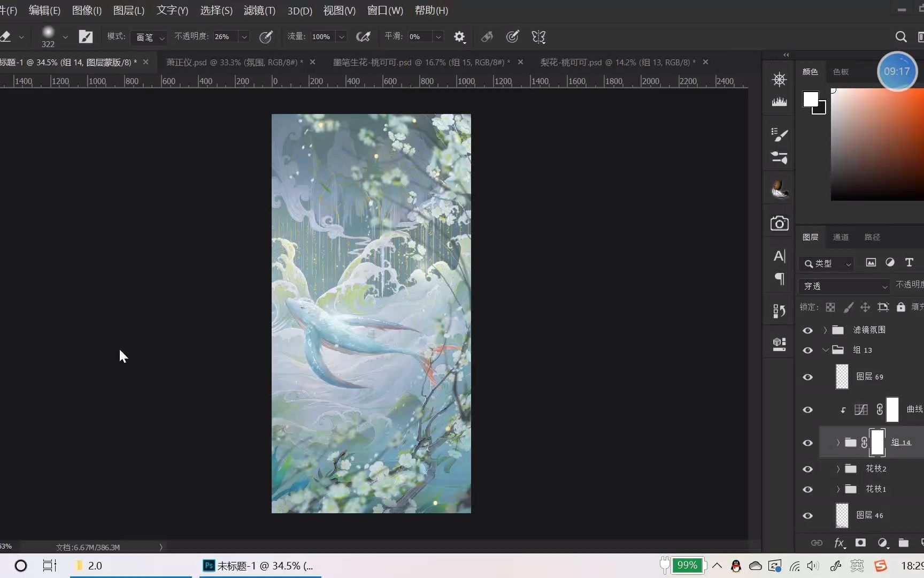Viewport: 924px width, 578px height.
Task: Switch to the 路径 panel tab
Action: pyautogui.click(x=872, y=237)
